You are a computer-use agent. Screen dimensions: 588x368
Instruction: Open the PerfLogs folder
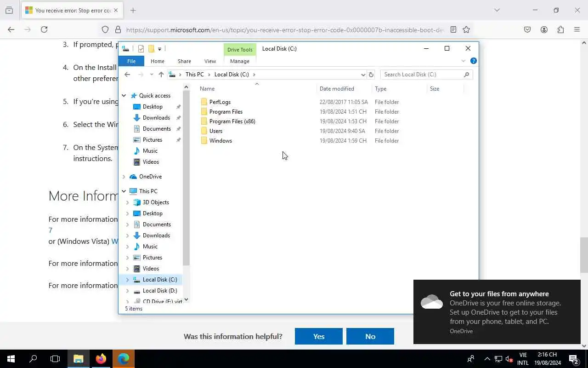click(x=220, y=102)
